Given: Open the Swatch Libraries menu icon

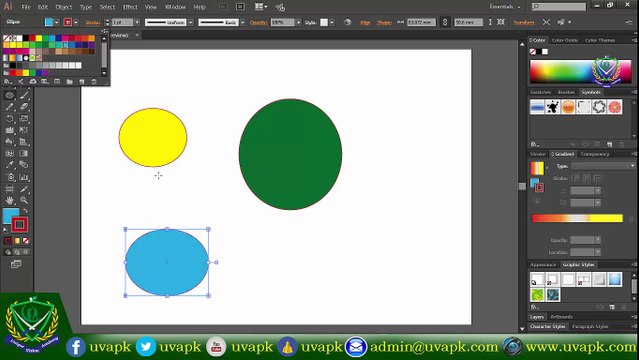Looking at the screenshot, I should tap(7, 82).
